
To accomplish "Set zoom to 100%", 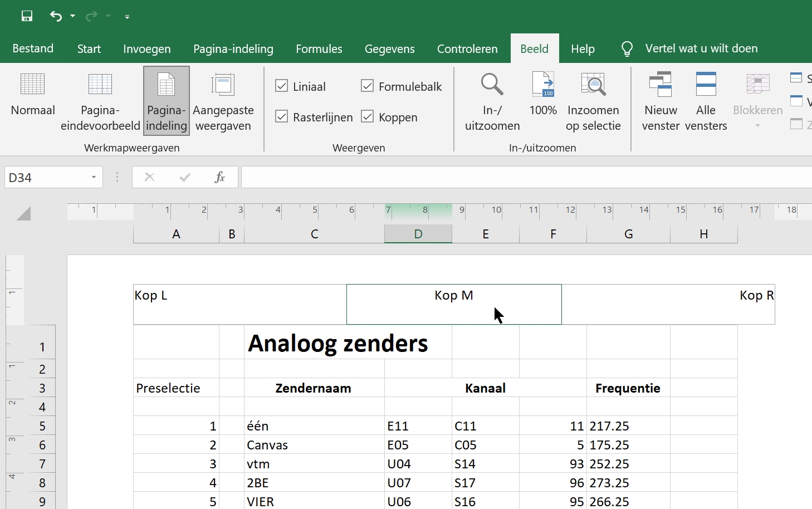I will [543, 95].
